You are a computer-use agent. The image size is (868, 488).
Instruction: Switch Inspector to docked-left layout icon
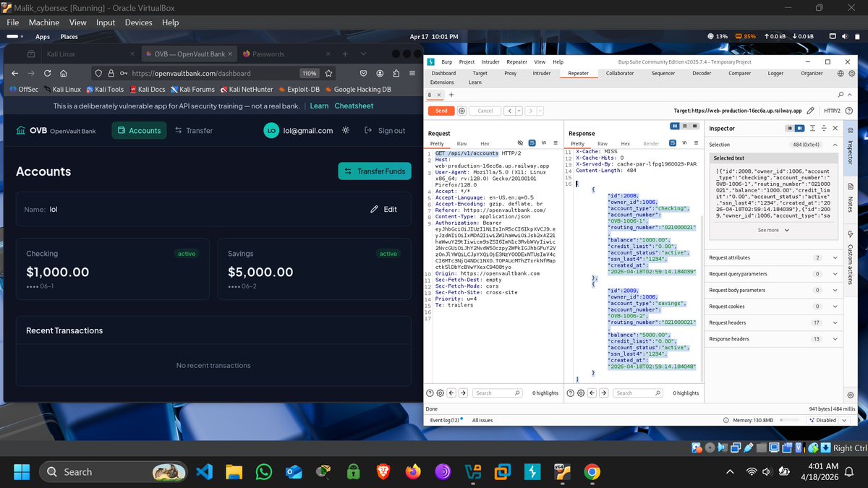tap(789, 128)
